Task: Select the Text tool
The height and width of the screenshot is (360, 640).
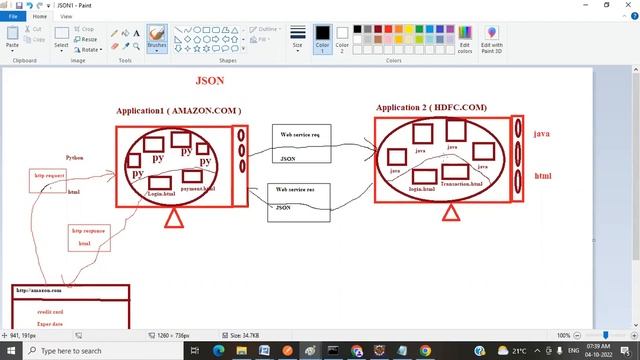Action: tap(136, 33)
